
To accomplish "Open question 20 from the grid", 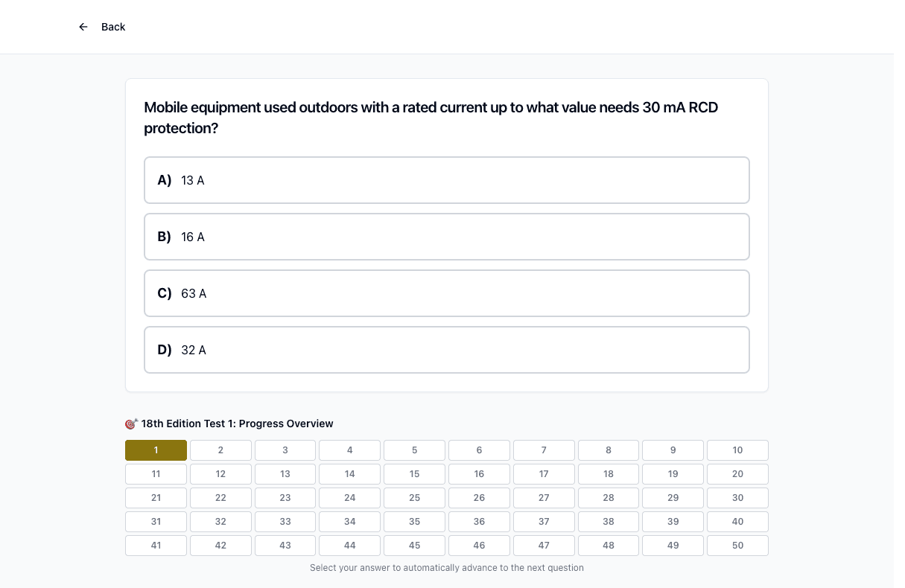I will coord(737,474).
